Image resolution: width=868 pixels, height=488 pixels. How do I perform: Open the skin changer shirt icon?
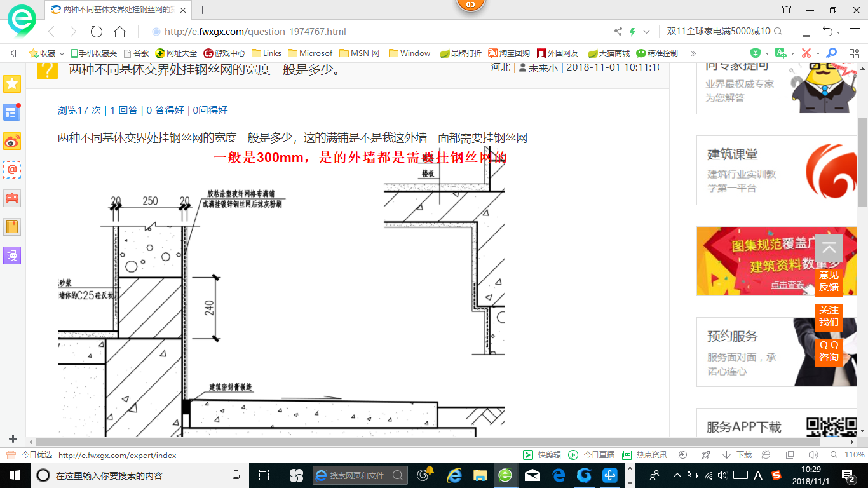(787, 10)
